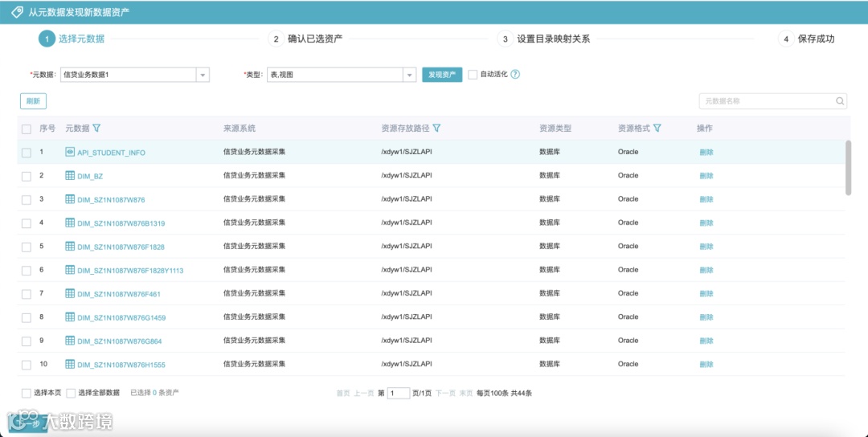Screen dimensions: 868x437
Task: Check the row 2 DIM_BZ checkbox
Action: tap(26, 177)
